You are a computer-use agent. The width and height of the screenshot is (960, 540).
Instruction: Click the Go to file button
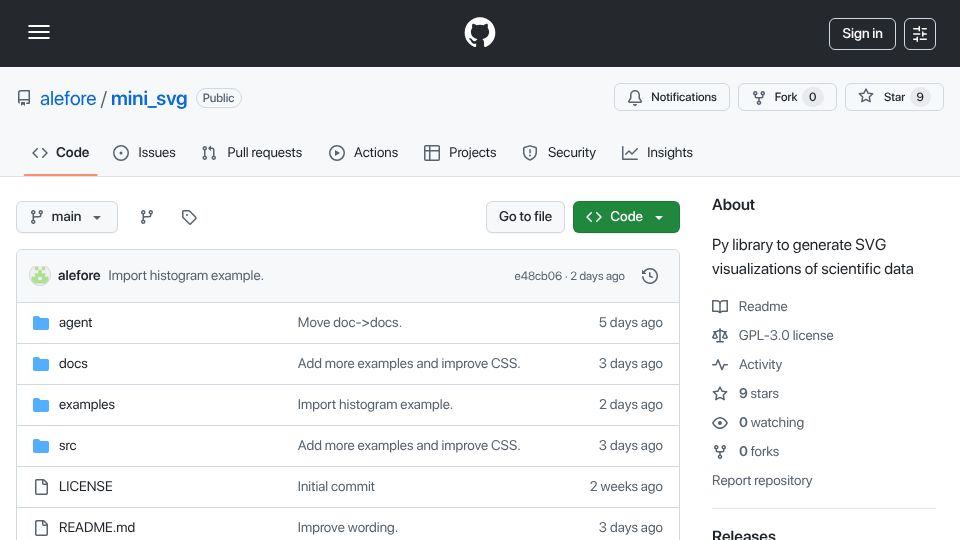pyautogui.click(x=525, y=217)
